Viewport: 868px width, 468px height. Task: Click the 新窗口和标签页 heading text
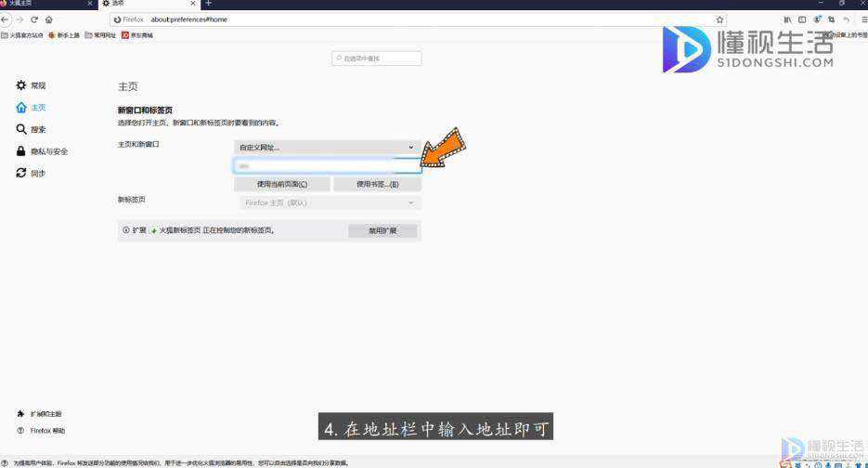tap(145, 110)
